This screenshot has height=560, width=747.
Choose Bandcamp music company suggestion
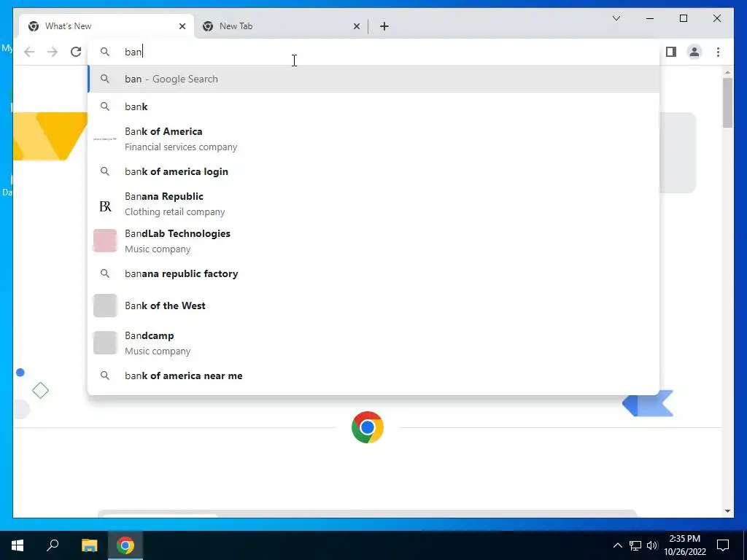click(373, 343)
